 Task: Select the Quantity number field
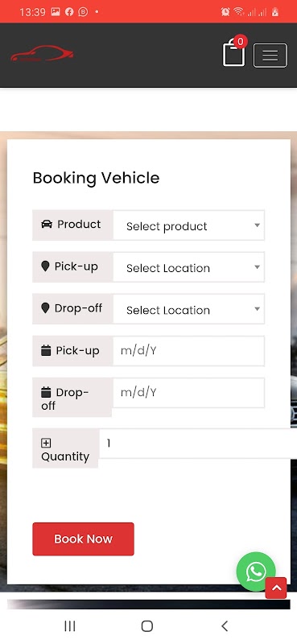coord(198,444)
